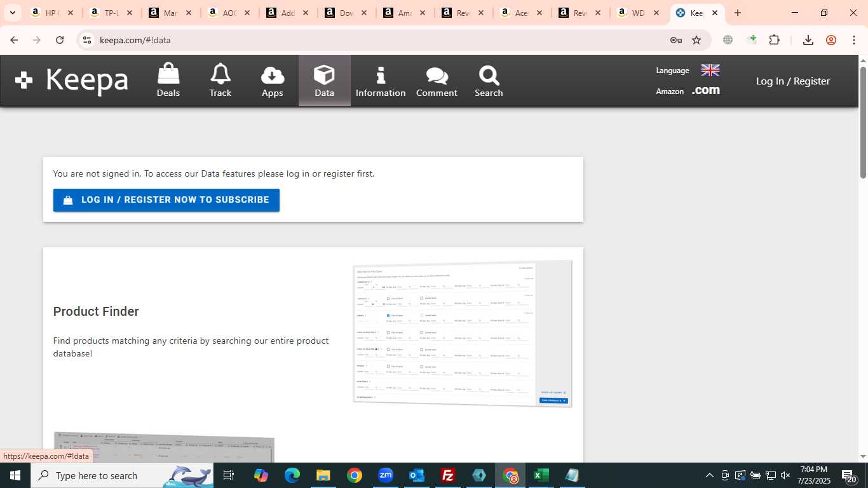
Task: Close the HP tab
Action: (x=71, y=13)
